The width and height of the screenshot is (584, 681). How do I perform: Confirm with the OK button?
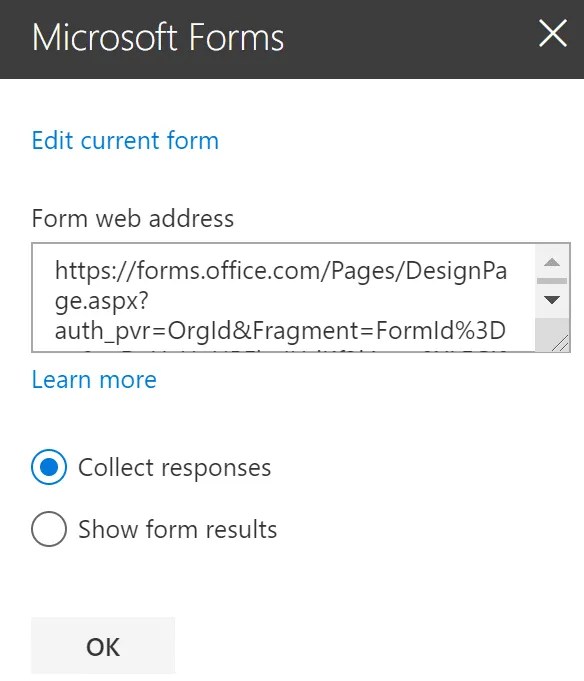[x=103, y=646]
